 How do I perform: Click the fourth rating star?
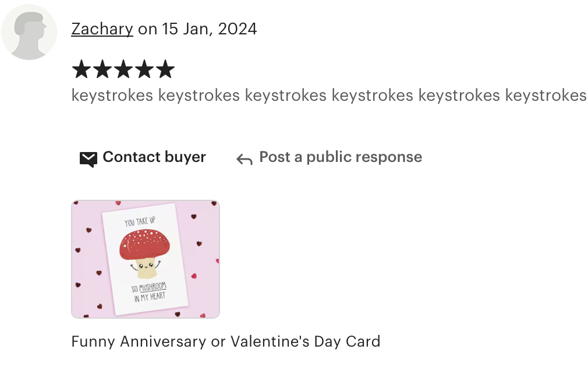[144, 69]
